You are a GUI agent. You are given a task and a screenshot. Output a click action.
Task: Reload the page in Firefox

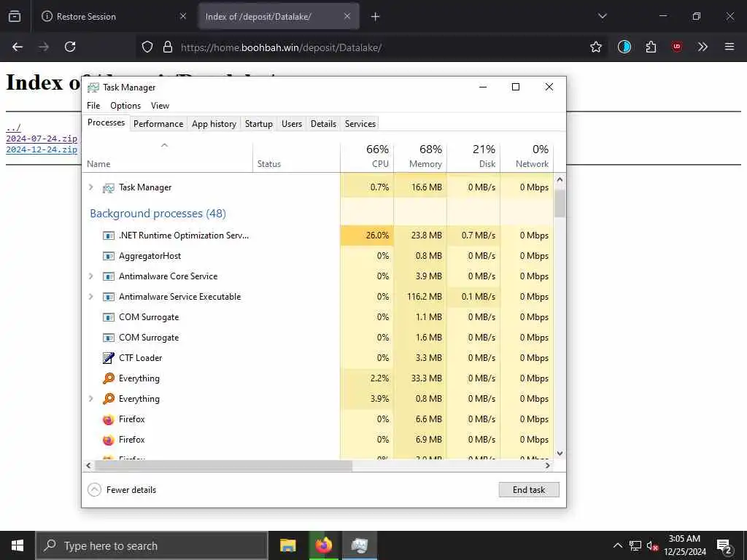pos(70,47)
